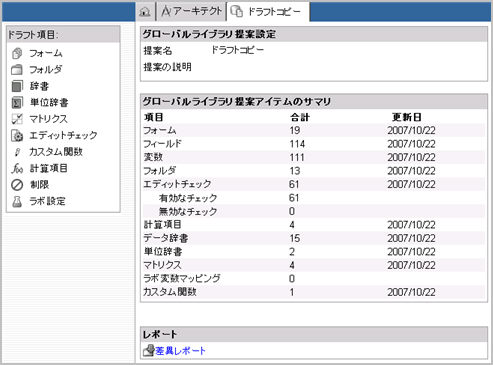493x365 pixels.
Task: Open 計算項目 in the draft items list
Action: tap(49, 168)
